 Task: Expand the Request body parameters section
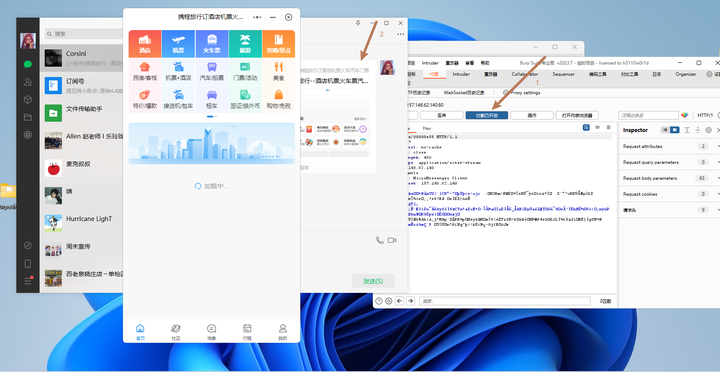tap(669, 178)
